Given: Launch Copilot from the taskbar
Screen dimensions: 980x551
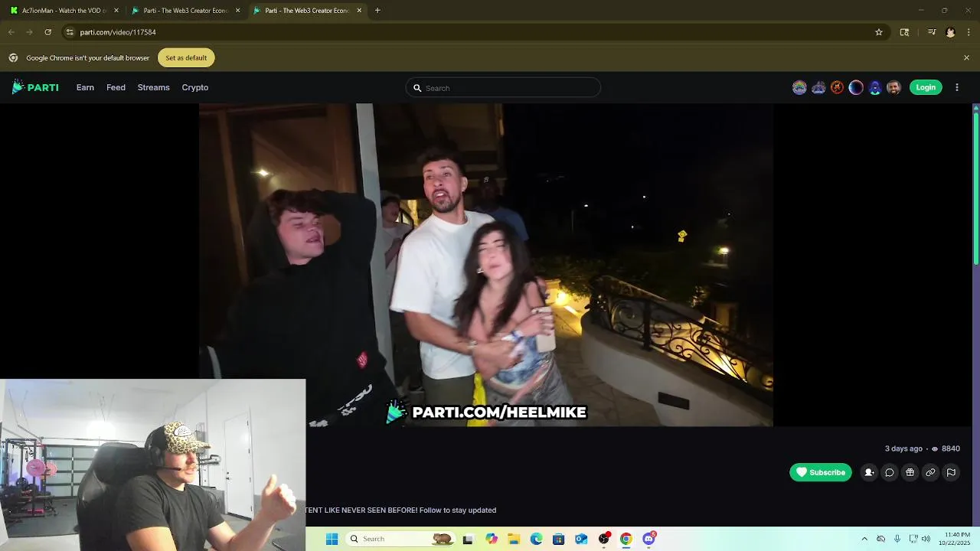Looking at the screenshot, I should [492, 539].
